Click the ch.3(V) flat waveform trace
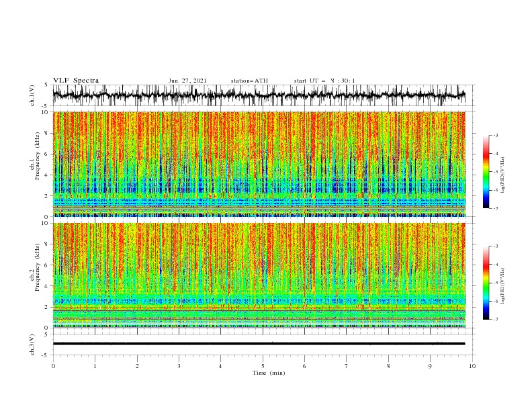Viewport: 532px width, 411px height. pos(259,344)
